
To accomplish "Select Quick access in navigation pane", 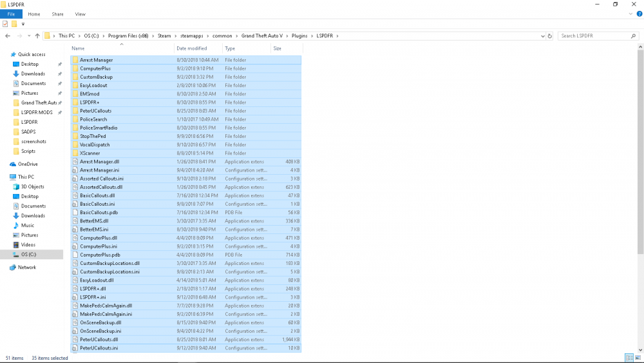I will 32,54.
